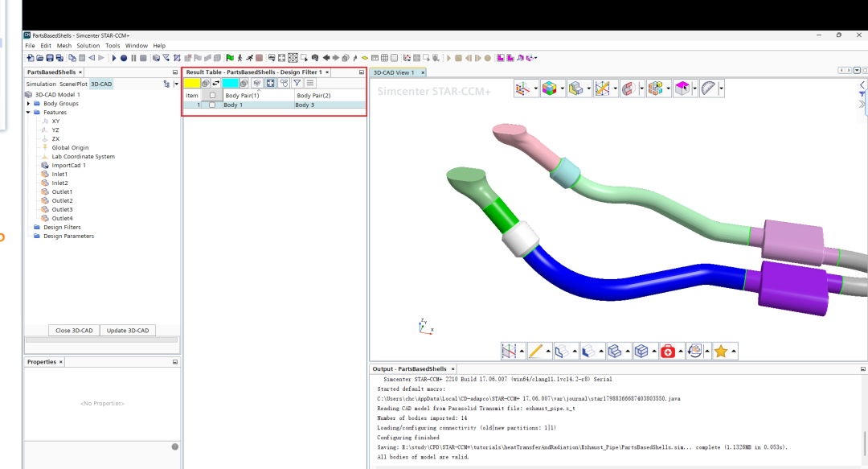The width and height of the screenshot is (868, 469).
Task: Click the red first-aid repair tool icon
Action: 668,351
